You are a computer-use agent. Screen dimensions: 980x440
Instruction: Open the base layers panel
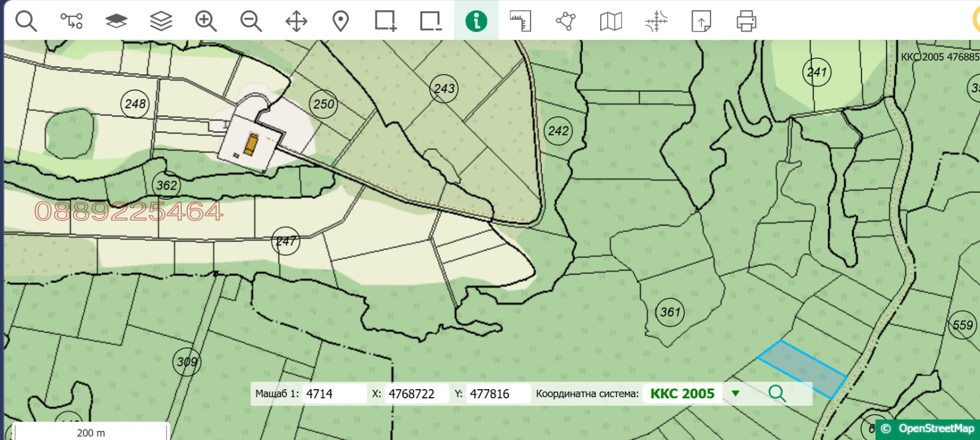click(x=116, y=21)
